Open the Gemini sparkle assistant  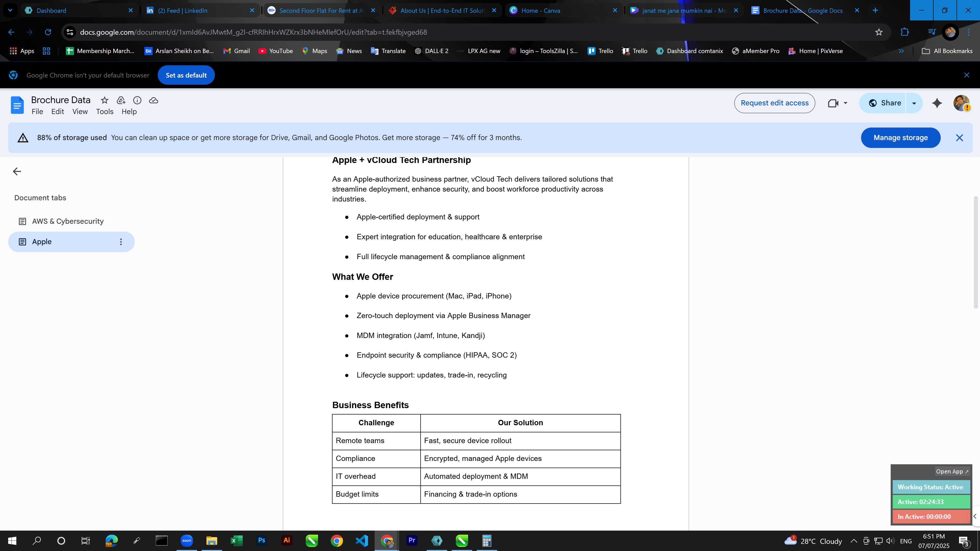coord(937,103)
